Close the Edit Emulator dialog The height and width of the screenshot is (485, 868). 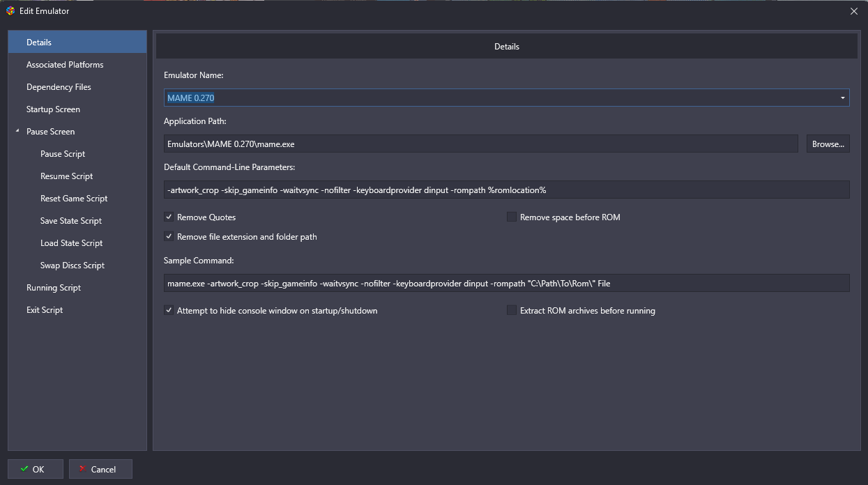853,10
